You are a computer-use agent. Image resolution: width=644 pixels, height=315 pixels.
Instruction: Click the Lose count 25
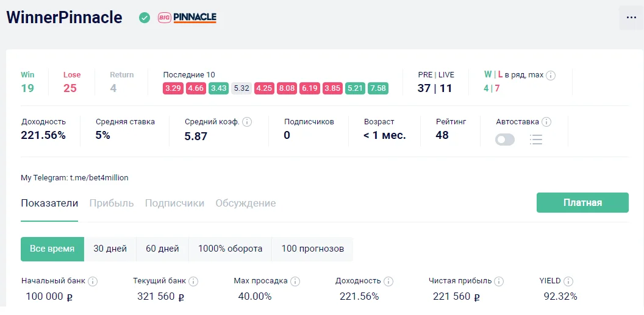70,88
